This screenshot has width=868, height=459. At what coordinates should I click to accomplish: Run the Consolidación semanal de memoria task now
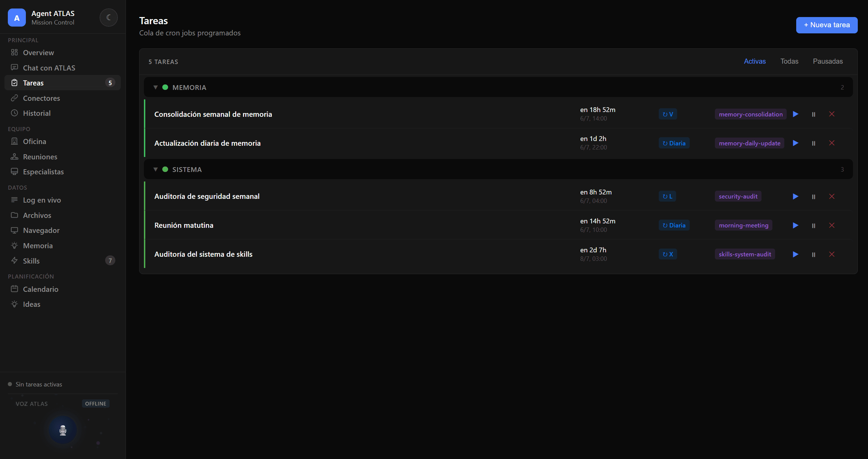coord(796,114)
